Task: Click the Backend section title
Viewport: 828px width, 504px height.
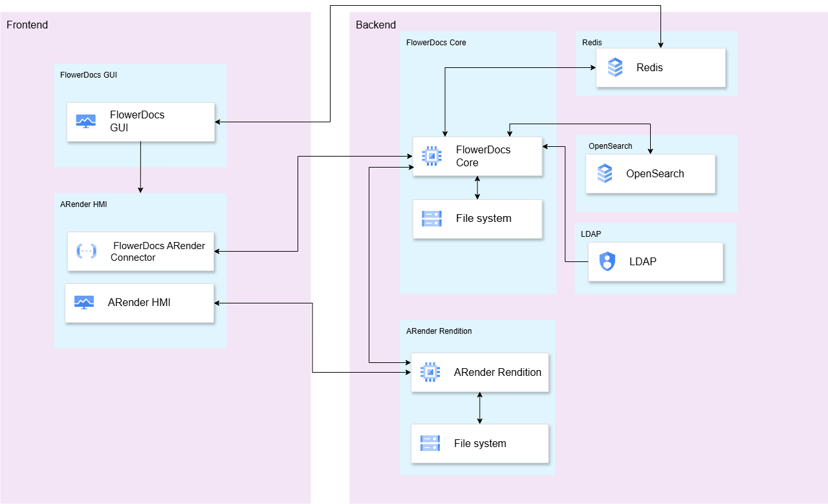Action: (376, 25)
